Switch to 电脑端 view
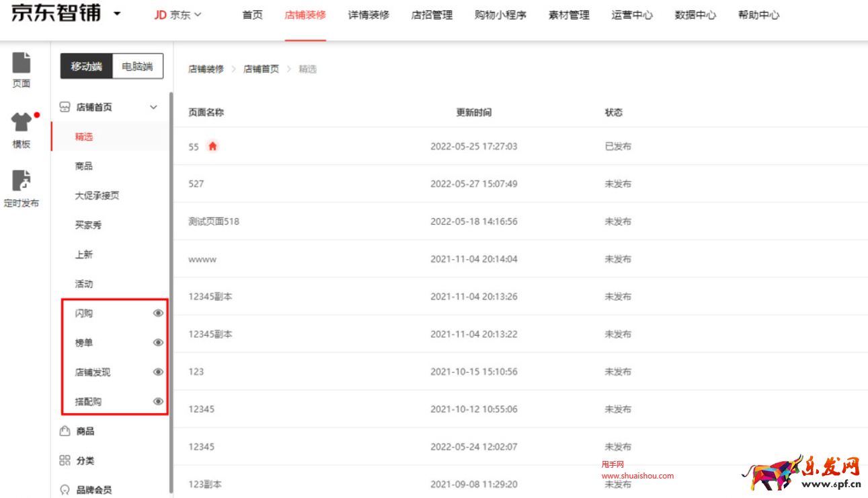Image resolution: width=868 pixels, height=498 pixels. [x=137, y=66]
